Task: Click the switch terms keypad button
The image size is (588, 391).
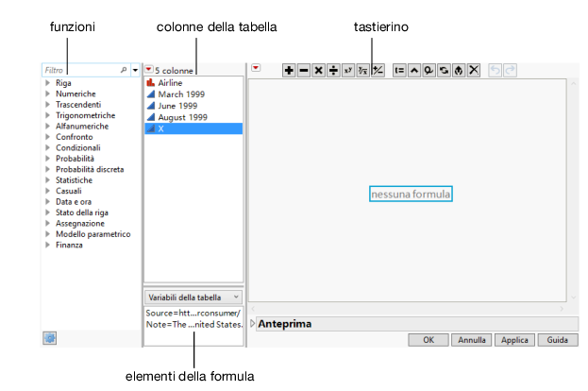Action: [x=444, y=70]
